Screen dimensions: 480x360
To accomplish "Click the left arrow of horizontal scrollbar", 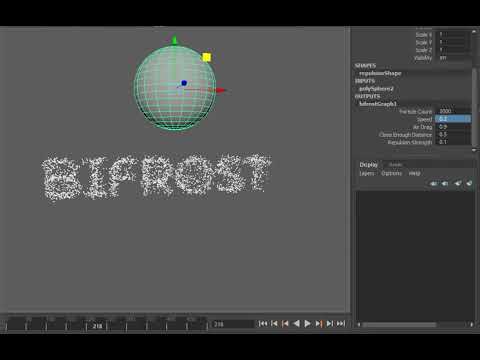I will point(359,324).
